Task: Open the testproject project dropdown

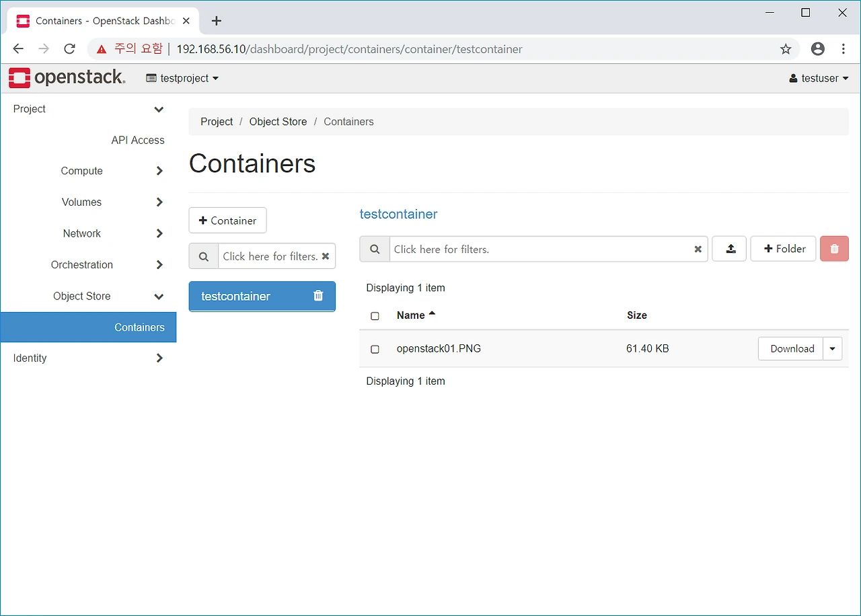Action: click(183, 78)
